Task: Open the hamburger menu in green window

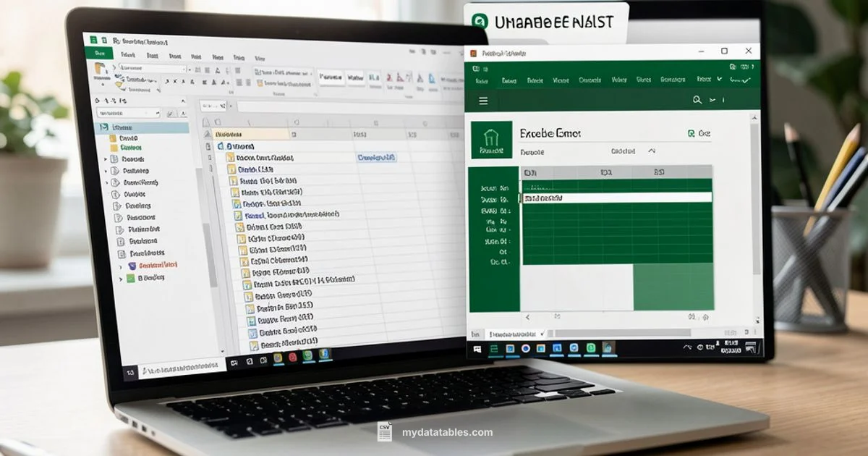Action: 483,101
